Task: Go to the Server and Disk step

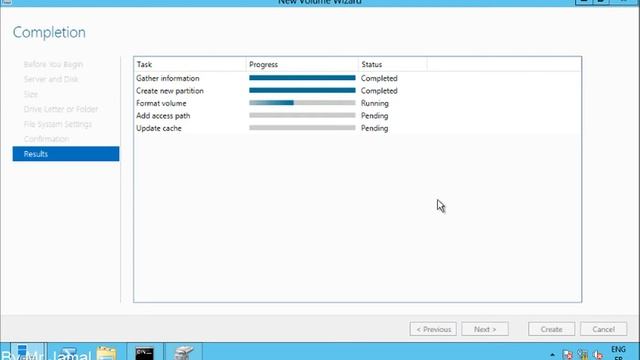Action: point(51,79)
